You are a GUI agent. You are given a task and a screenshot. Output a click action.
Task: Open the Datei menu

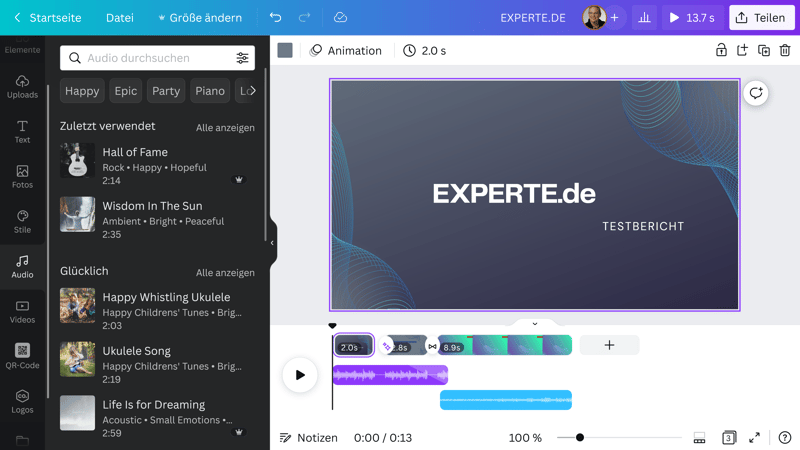point(119,17)
